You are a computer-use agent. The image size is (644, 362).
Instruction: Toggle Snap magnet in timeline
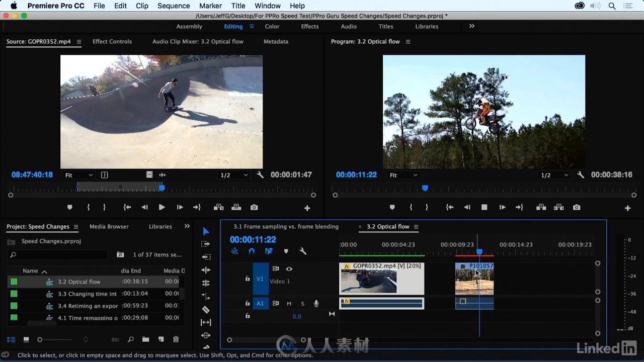point(252,251)
